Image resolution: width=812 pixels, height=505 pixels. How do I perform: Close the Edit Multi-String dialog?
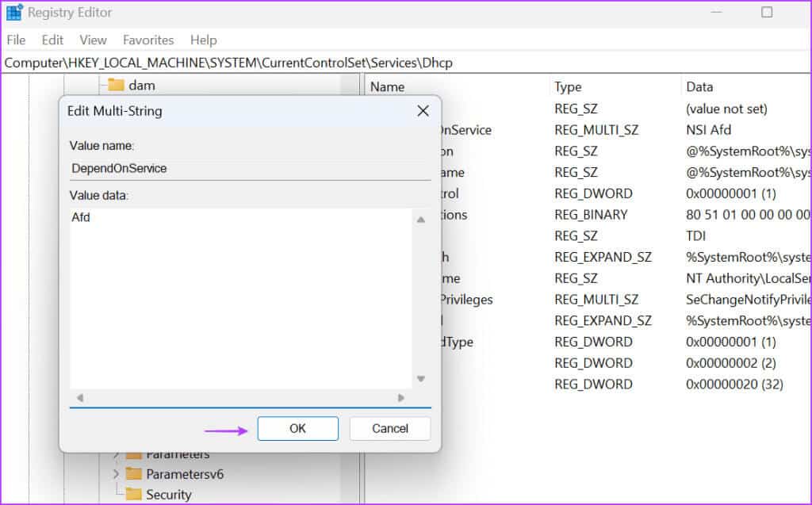[x=423, y=111]
